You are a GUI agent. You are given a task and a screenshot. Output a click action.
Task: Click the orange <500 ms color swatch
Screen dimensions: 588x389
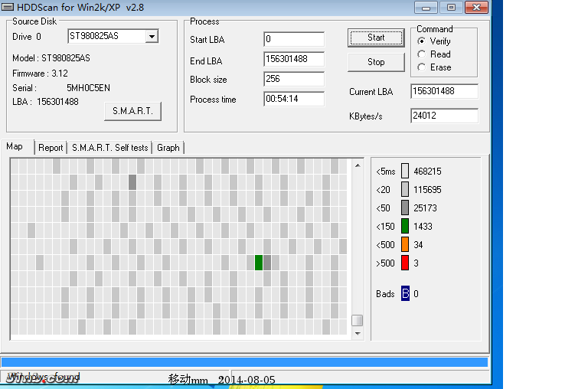(405, 244)
